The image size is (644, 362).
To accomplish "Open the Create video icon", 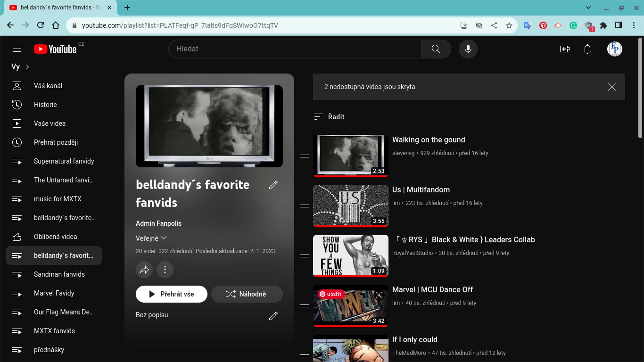I will (x=565, y=49).
